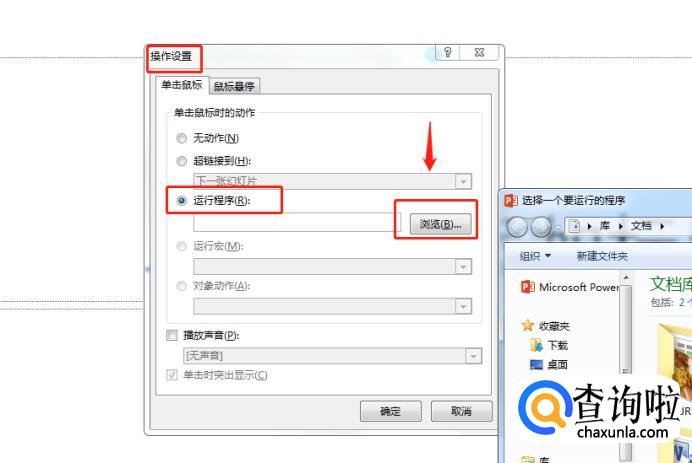Click the document icon in address bar

point(574,226)
